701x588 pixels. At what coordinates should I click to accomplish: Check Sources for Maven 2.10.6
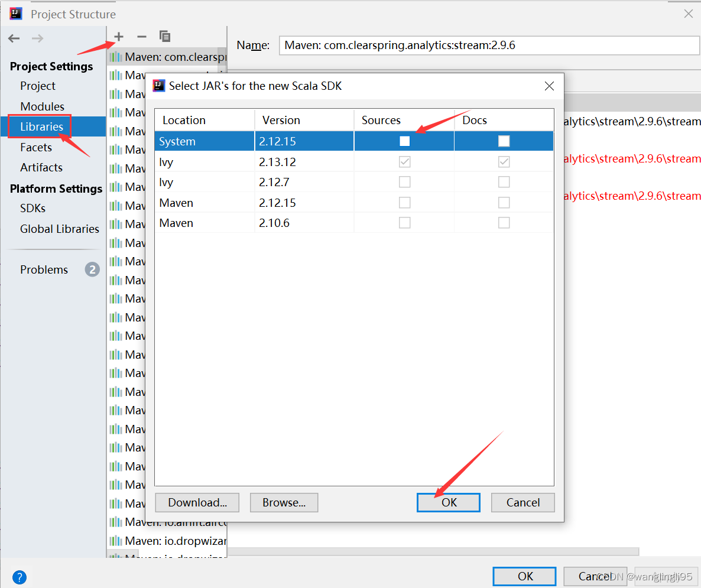[x=405, y=223]
